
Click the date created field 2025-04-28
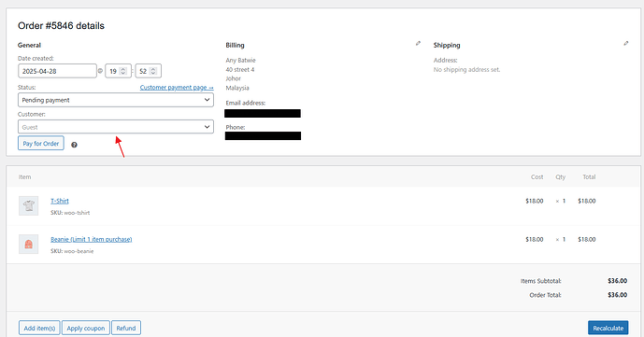coord(57,71)
